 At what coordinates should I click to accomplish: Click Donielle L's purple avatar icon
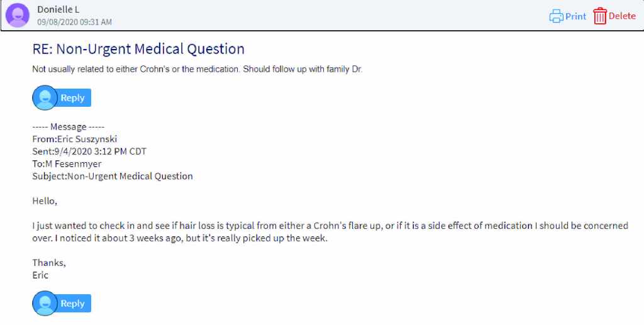pos(17,16)
